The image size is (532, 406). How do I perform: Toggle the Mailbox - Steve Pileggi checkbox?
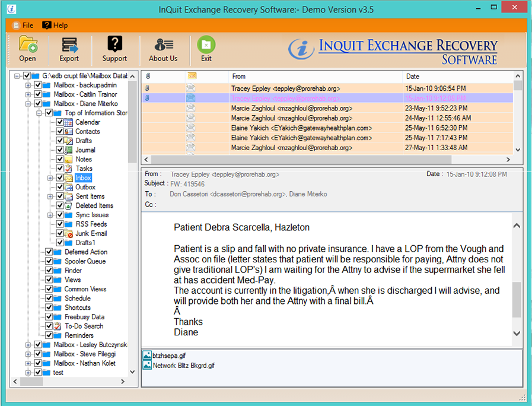click(37, 354)
